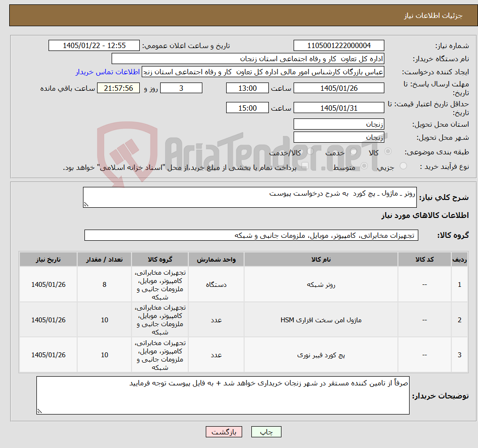Click the دستگاه unit cell in row 1
Screen dimensions: 478x448
(216, 284)
